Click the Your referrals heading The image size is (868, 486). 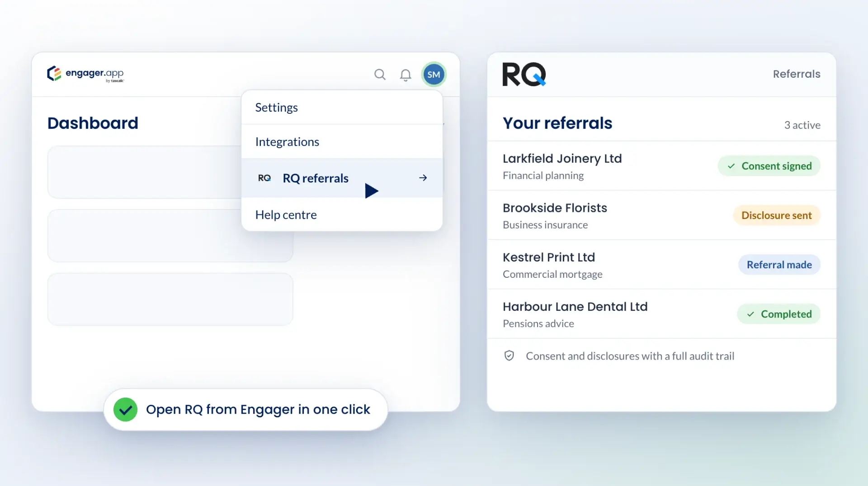(557, 123)
